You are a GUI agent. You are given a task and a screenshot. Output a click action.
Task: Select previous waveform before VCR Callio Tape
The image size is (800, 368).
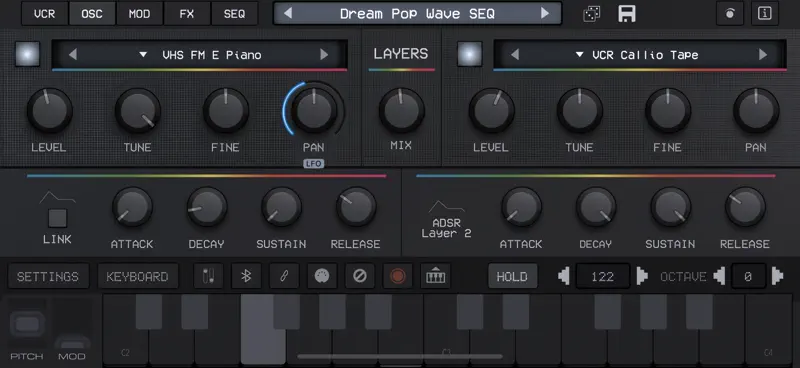[515, 55]
